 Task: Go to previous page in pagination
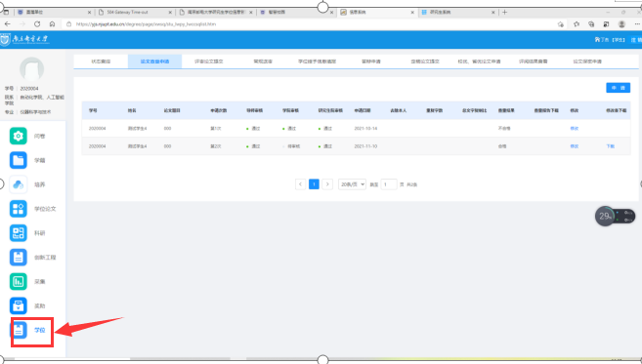pyautogui.click(x=301, y=184)
